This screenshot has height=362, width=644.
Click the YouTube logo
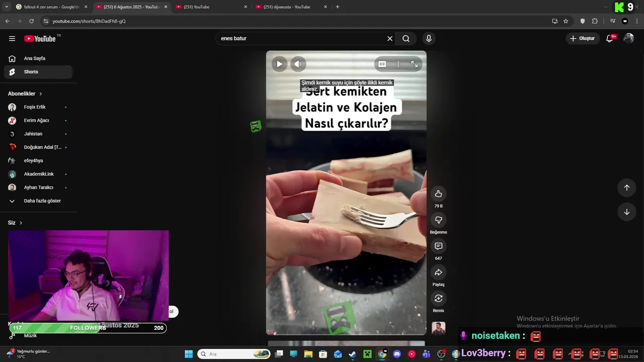[40, 39]
